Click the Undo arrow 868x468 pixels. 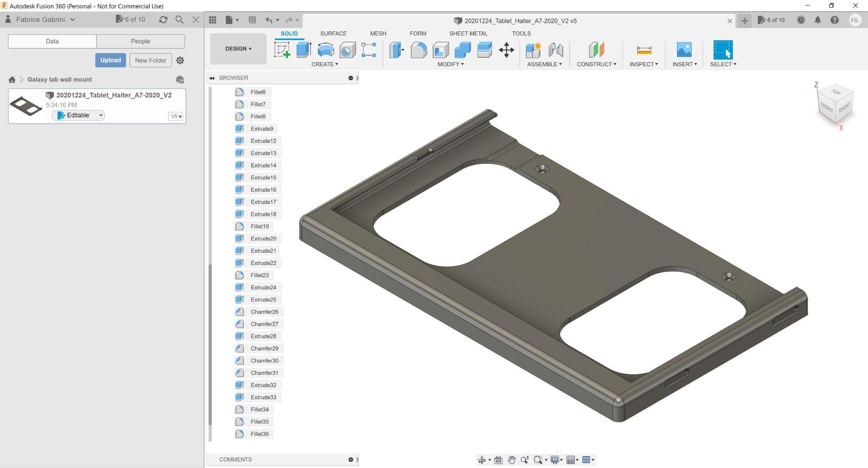[x=269, y=20]
